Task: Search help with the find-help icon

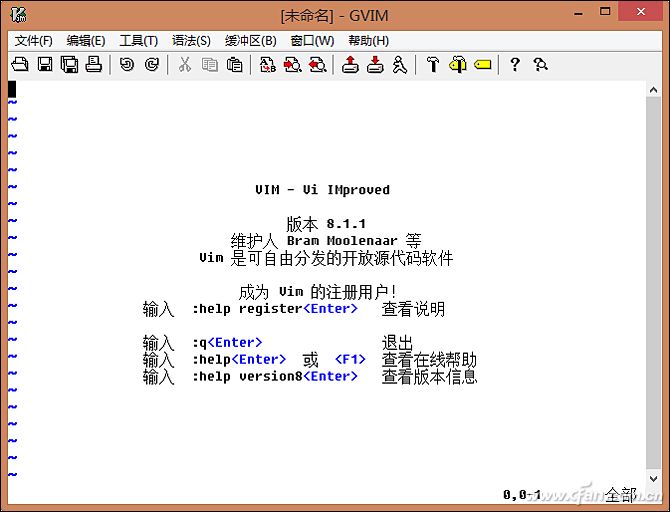Action: point(541,65)
